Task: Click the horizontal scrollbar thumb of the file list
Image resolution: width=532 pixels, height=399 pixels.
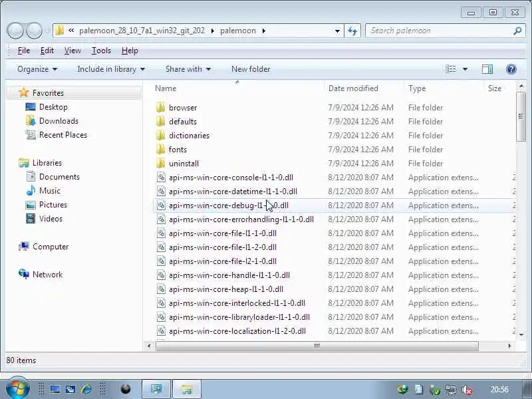Action: tap(317, 346)
